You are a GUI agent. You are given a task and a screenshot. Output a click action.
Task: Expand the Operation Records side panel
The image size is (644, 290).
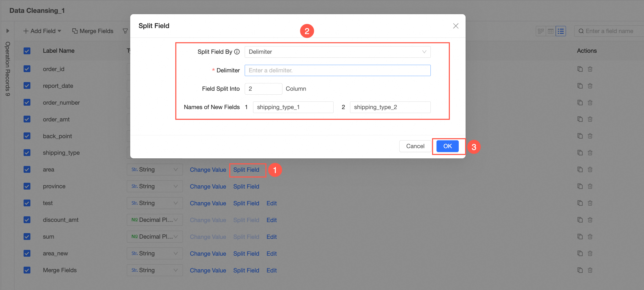point(8,31)
